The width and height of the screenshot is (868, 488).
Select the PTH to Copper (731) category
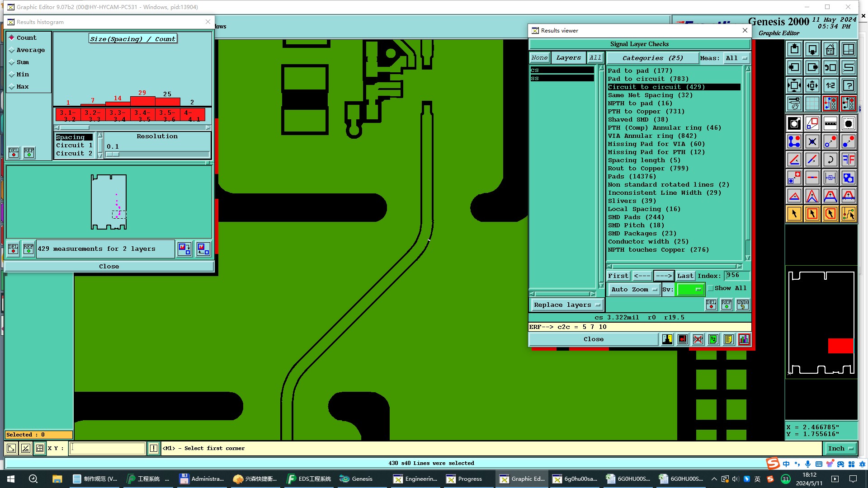click(x=646, y=111)
